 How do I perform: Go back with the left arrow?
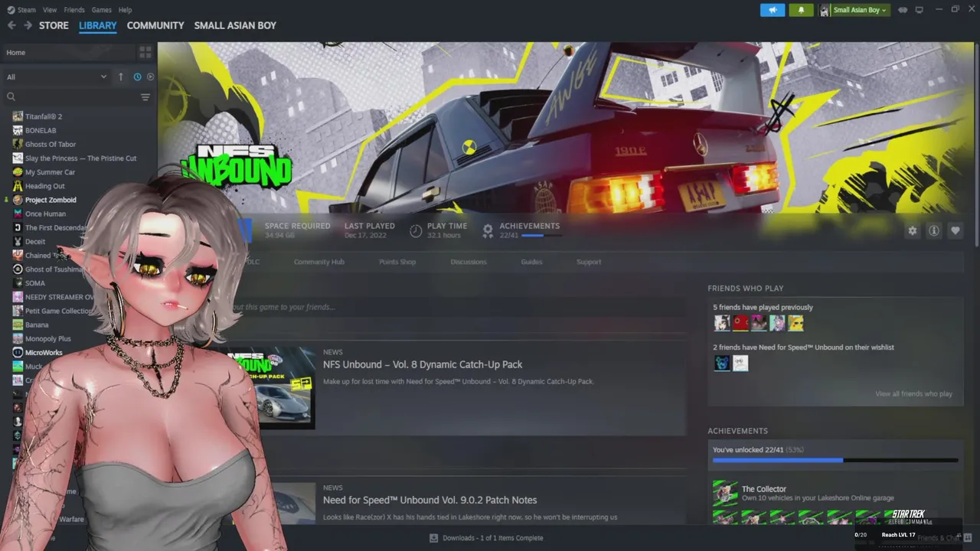[11, 25]
